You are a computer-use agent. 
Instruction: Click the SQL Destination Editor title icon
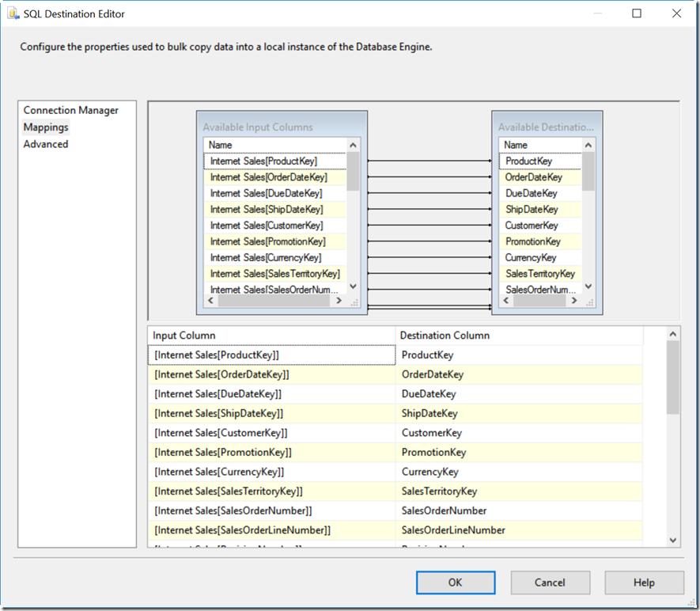coord(13,13)
